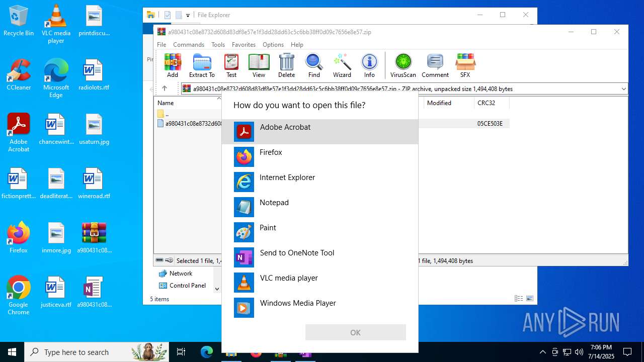644x362 pixels.
Task: Open the Microsoft Edge desktop shortcut
Action: point(56,78)
